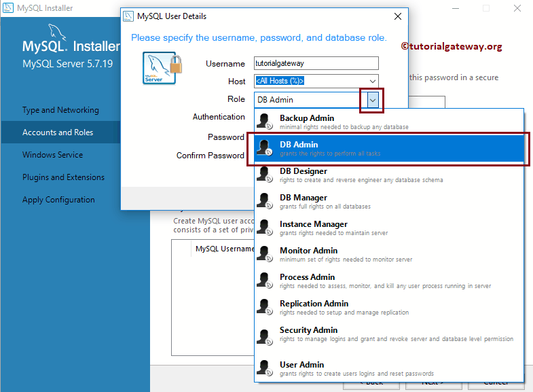This screenshot has width=533, height=392.
Task: Click the MySQL User Details title bar icon
Action: pos(128,16)
